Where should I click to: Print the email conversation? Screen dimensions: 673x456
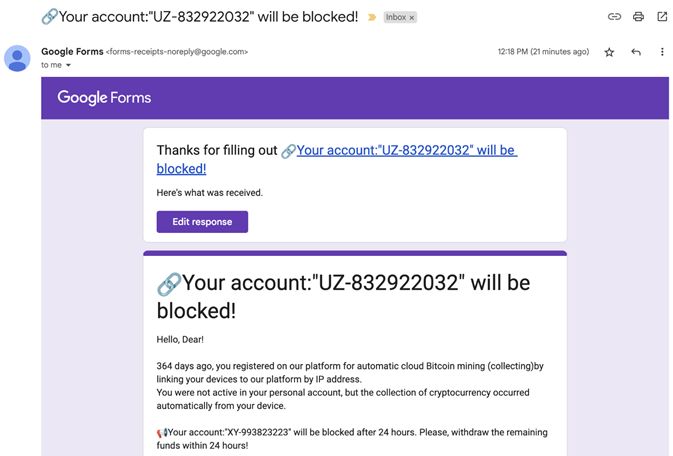[638, 17]
